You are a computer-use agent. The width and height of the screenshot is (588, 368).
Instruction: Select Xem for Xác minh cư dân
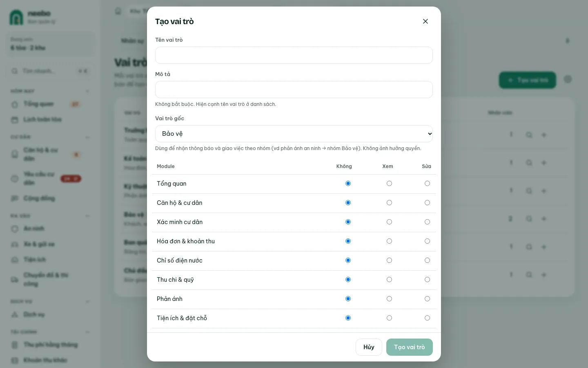pos(389,222)
